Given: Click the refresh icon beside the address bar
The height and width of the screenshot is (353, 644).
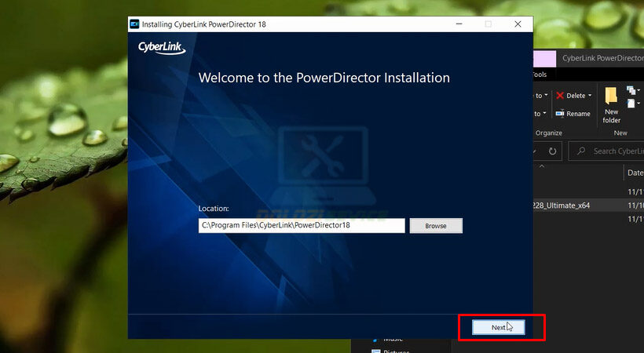Looking at the screenshot, I should 552,151.
